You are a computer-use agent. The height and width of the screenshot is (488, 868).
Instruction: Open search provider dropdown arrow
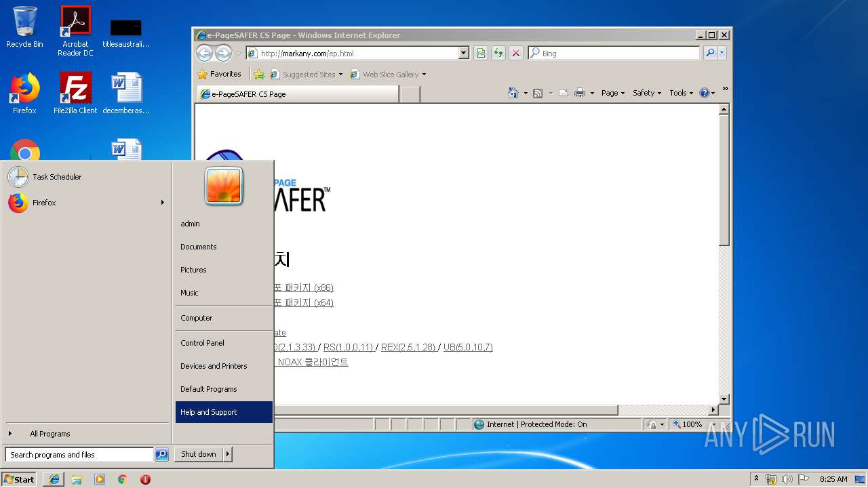click(x=722, y=53)
